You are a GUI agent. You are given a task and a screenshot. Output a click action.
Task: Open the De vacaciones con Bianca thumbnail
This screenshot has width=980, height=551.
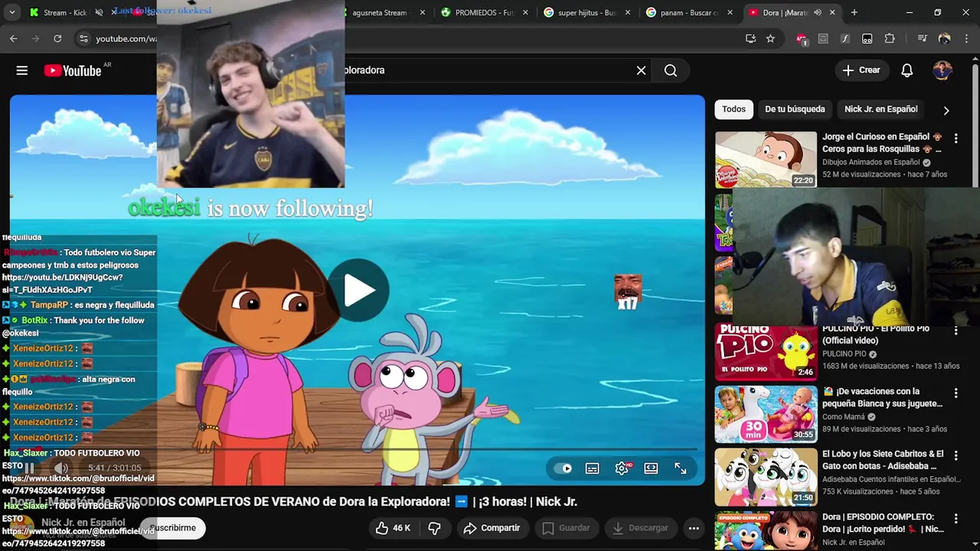click(766, 415)
